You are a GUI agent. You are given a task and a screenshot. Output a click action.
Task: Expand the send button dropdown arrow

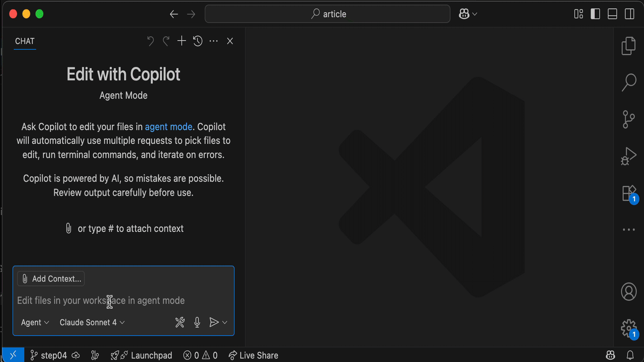(x=225, y=322)
